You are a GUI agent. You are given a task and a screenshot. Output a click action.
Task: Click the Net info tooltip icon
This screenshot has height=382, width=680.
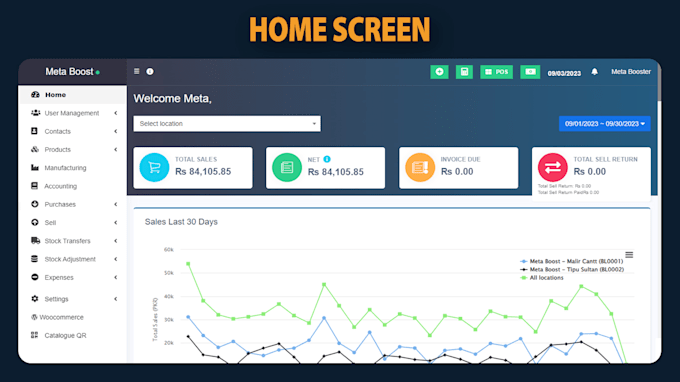(x=327, y=159)
